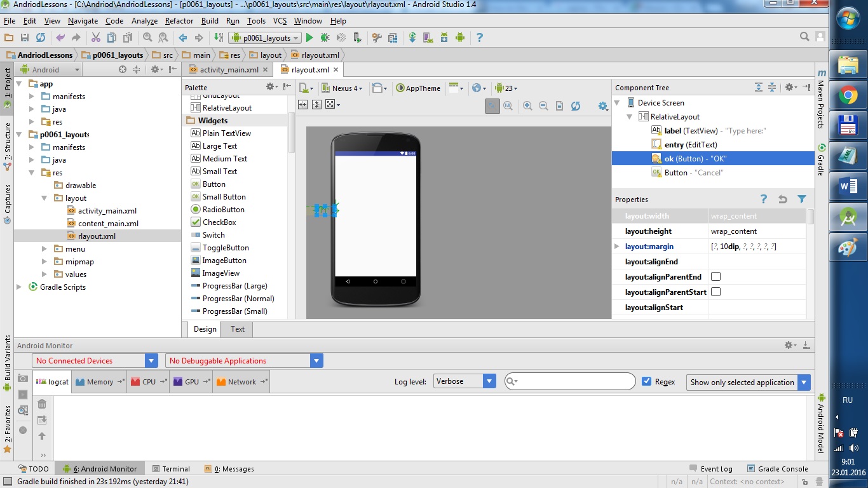Screen dimensions: 868x488
Task: Open No Connected Devices dropdown
Action: [95, 361]
